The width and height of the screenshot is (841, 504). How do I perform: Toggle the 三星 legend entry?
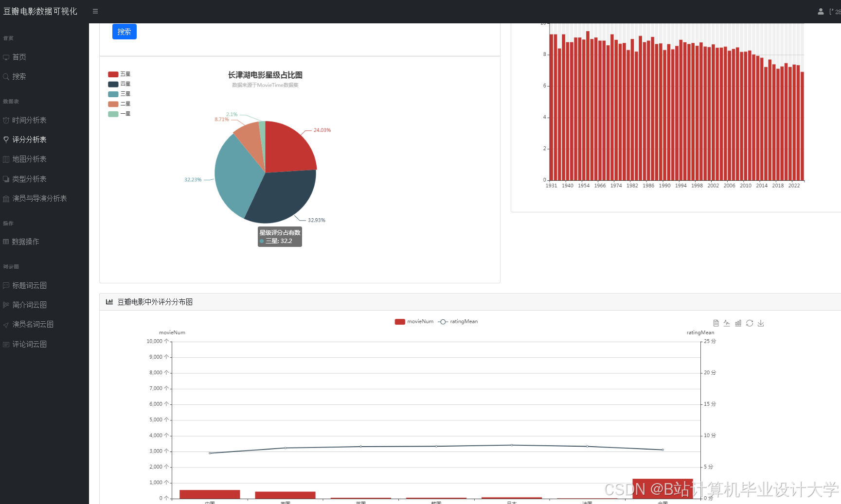tap(119, 94)
